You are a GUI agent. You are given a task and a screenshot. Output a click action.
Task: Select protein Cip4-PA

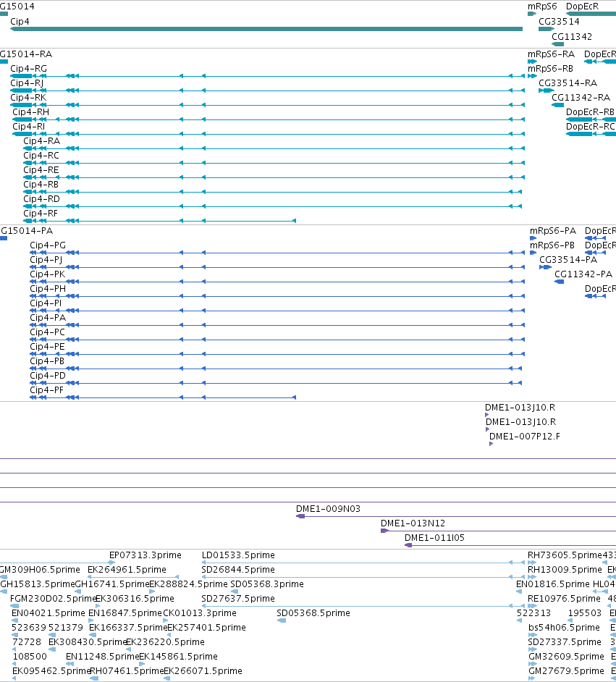coord(277,325)
